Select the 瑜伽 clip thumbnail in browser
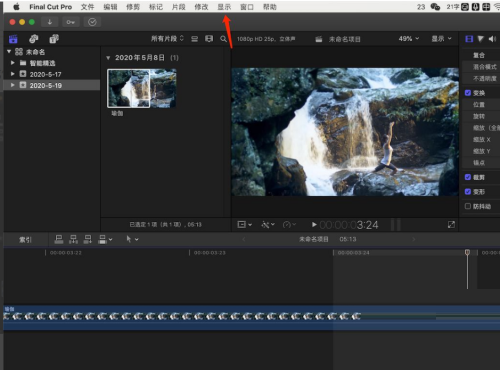The image size is (500, 370). point(142,88)
